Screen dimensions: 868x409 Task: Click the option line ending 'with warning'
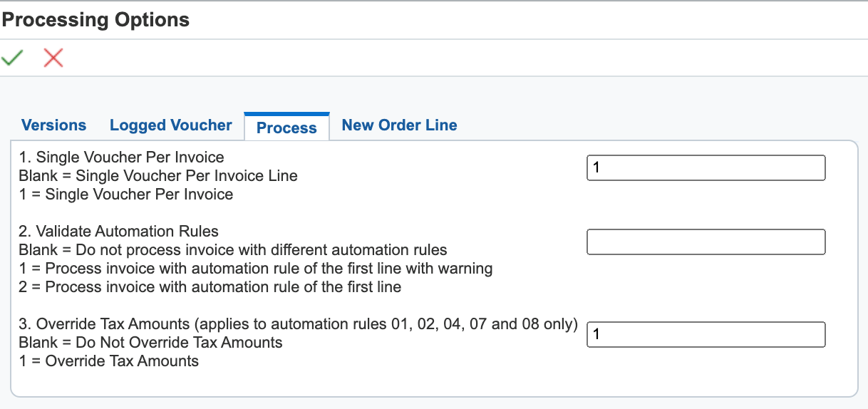pyautogui.click(x=256, y=269)
